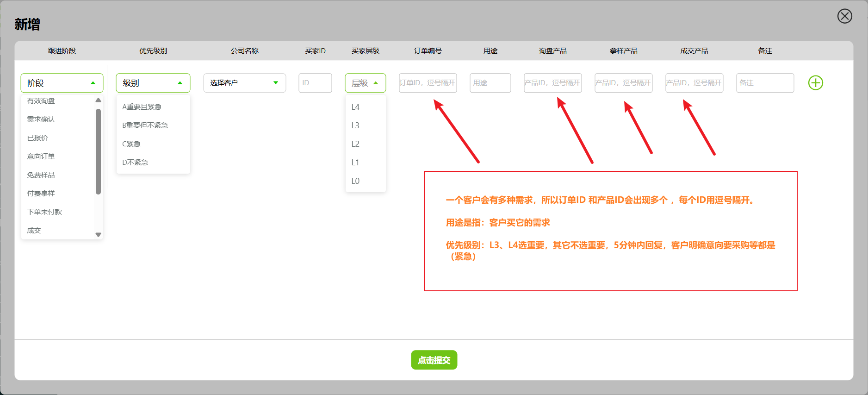Viewport: 868px width, 395px height.
Task: Click the 备注 remarks input field
Action: 765,83
